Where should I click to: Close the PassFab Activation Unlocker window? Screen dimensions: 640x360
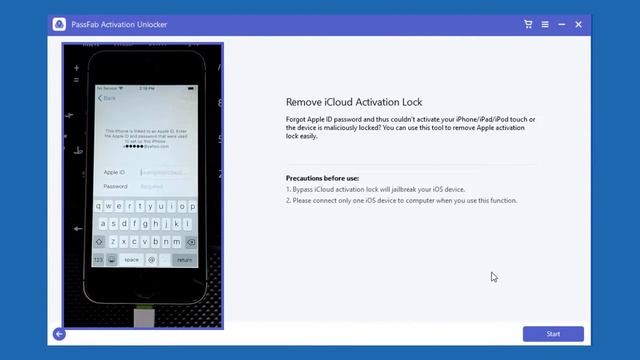pos(578,24)
